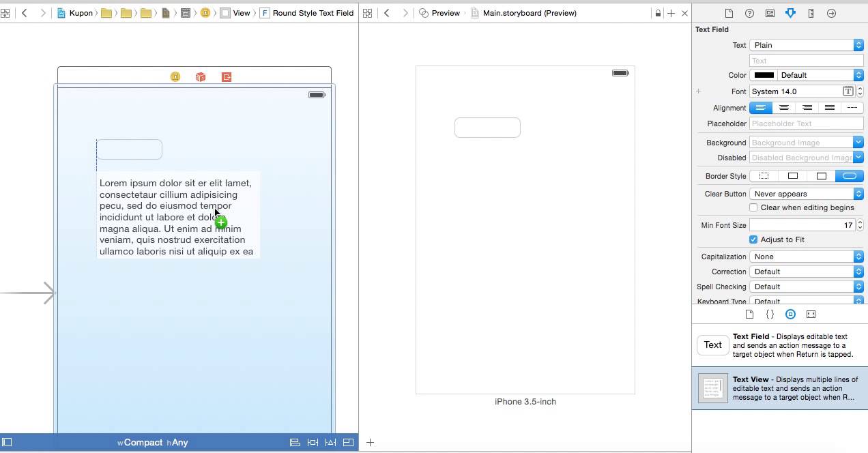The height and width of the screenshot is (453, 868).
Task: Click Font size stepper
Action: pos(860,91)
